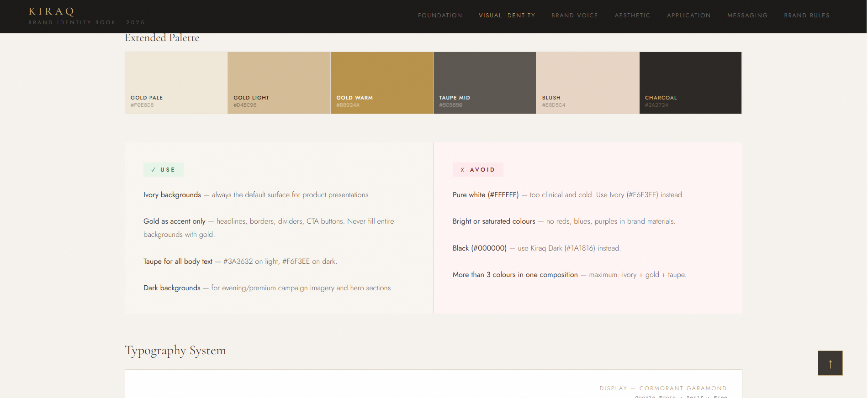
Task: Click 'Bright or saturated colours' text
Action: [494, 221]
